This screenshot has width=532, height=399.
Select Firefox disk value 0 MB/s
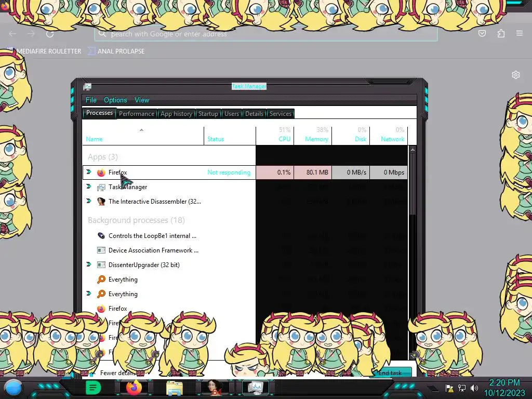tap(356, 172)
